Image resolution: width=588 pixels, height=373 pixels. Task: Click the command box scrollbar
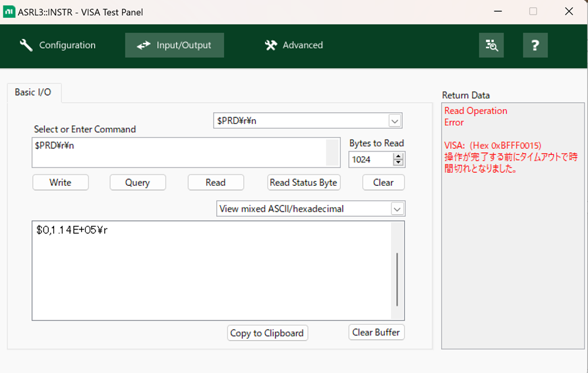pos(332,153)
